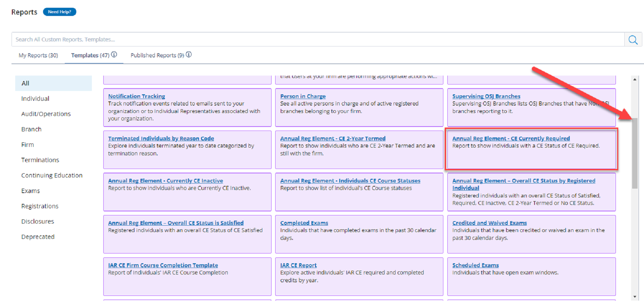Open the IAR CE Report template

pyautogui.click(x=298, y=265)
